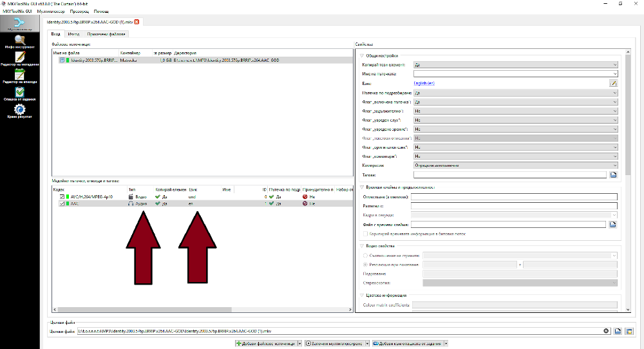Click red forced-flag icon in AVC row
The image size is (644, 349).
pyautogui.click(x=305, y=196)
